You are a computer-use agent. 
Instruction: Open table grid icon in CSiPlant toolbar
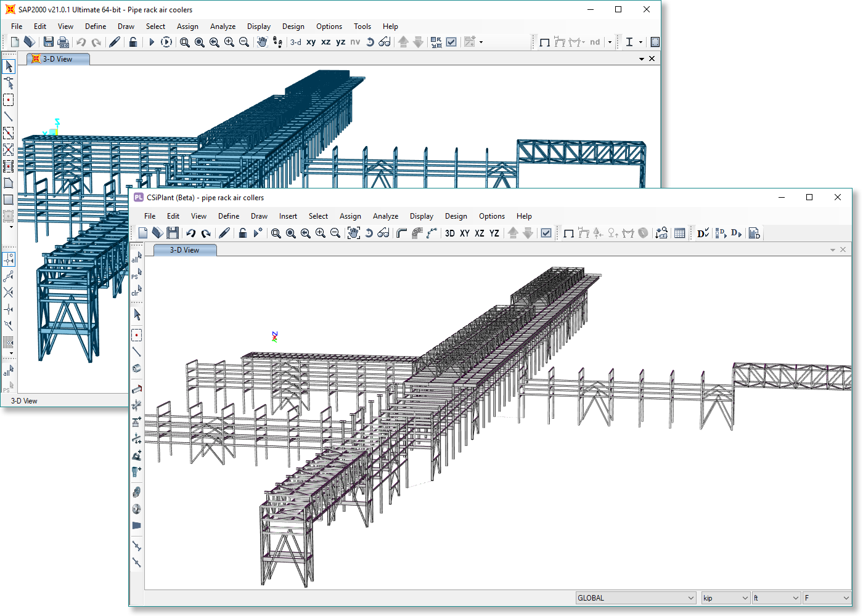[680, 233]
